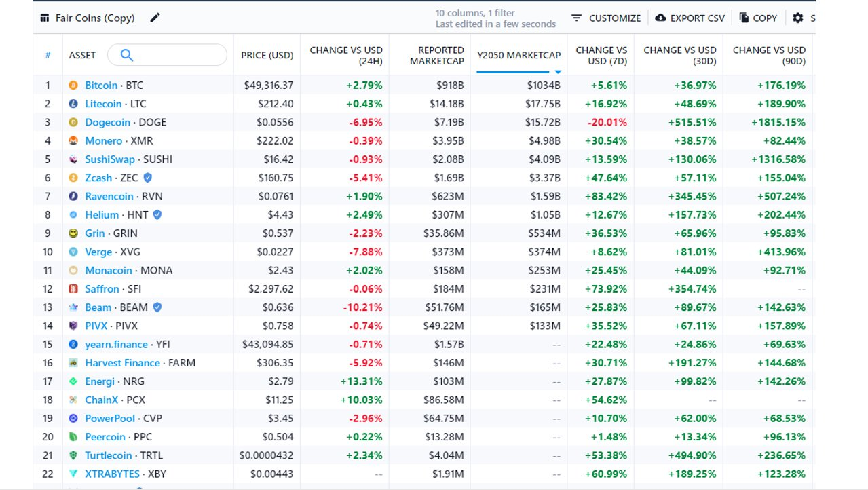Viewport: 868px width, 490px height.
Task: Sort by Price (USD) column header
Action: 267,55
